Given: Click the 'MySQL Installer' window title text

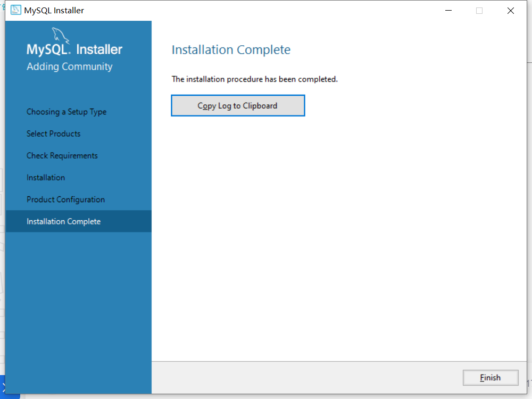Looking at the screenshot, I should pyautogui.click(x=54, y=11).
